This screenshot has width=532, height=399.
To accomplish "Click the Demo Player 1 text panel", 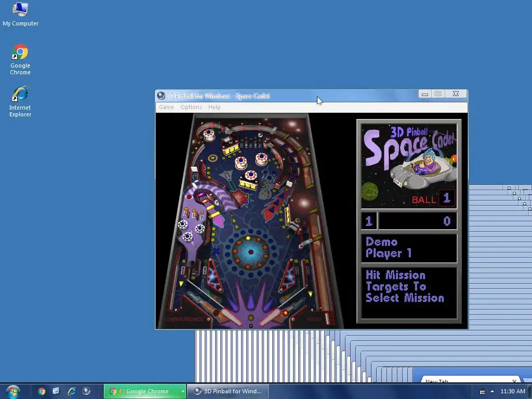I will click(409, 248).
